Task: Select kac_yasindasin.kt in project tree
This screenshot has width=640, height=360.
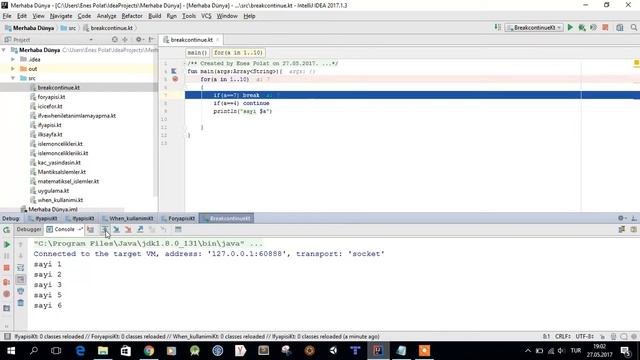Action: click(x=59, y=162)
